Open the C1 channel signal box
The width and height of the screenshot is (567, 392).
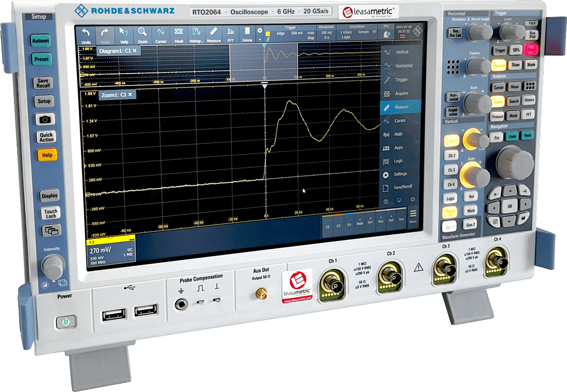pos(111,251)
